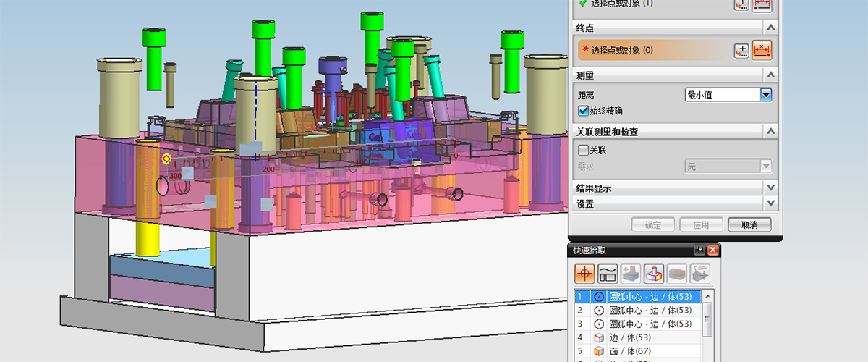Open the 需求 dropdown showing 无
Image resolution: width=868 pixels, height=362 pixels.
click(728, 167)
